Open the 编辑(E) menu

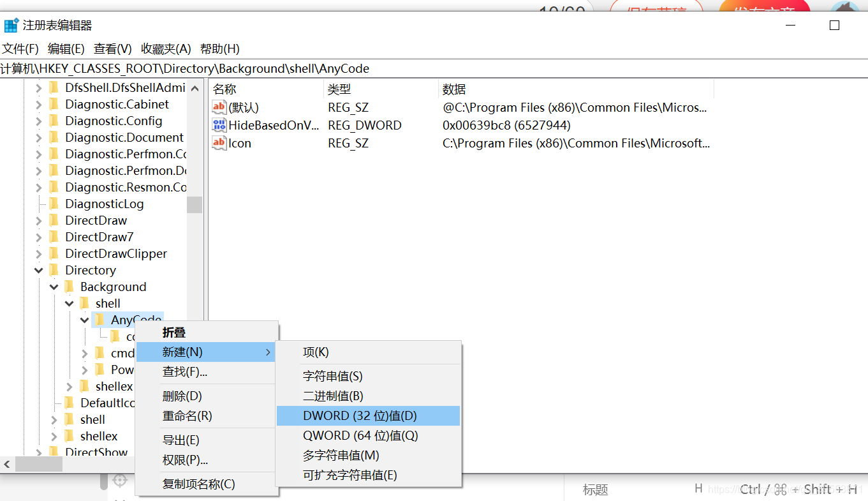[x=66, y=49]
